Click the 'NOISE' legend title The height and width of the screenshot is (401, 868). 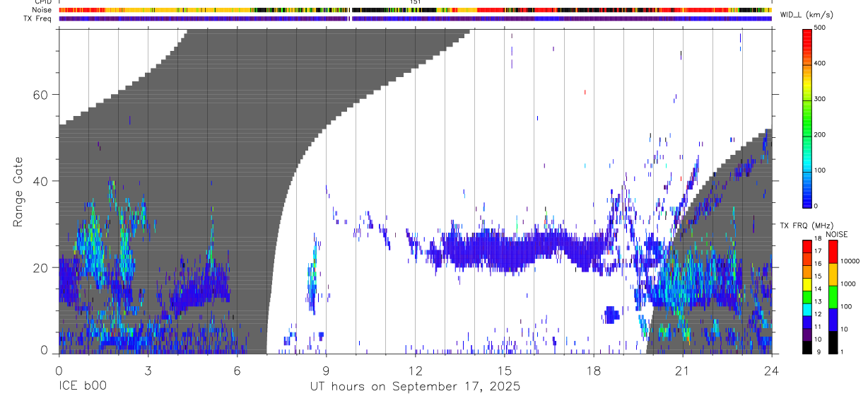click(836, 234)
